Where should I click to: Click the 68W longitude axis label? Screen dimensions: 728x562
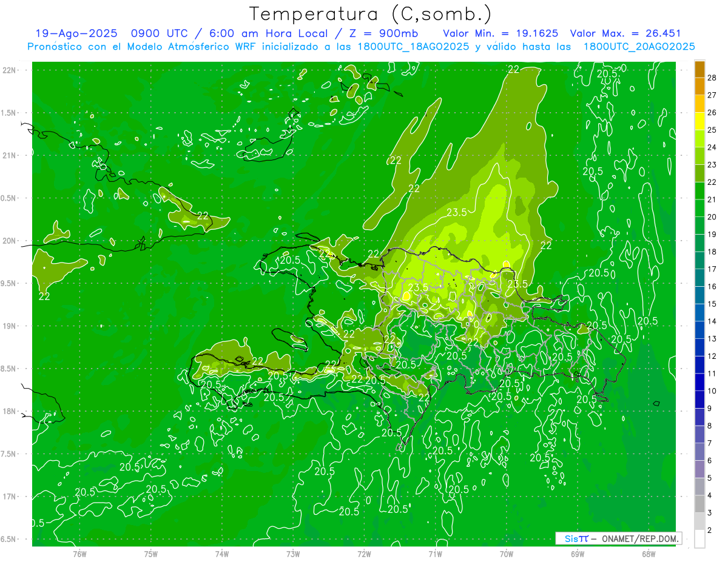[649, 554]
